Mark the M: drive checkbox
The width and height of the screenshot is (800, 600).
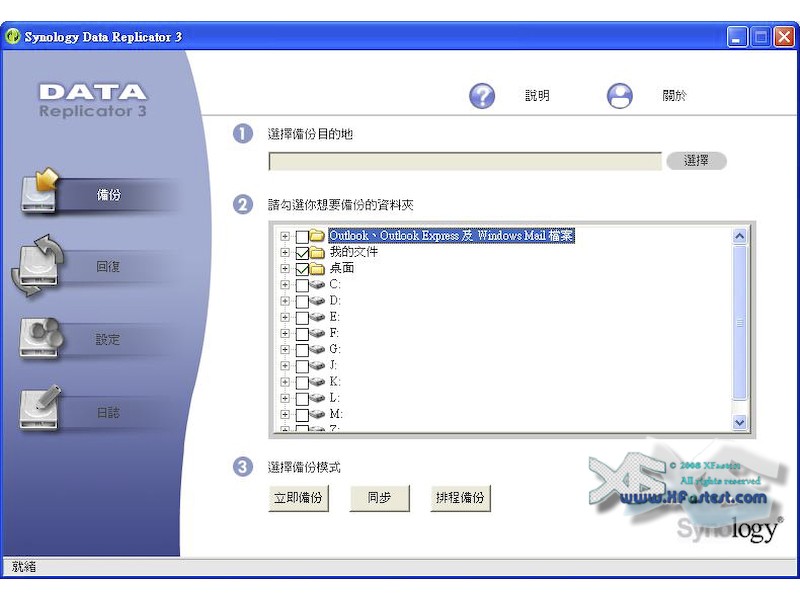pos(302,415)
